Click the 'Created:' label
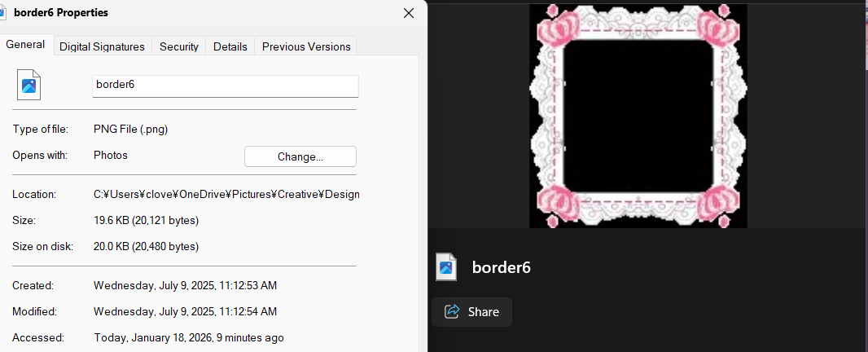 pyautogui.click(x=33, y=286)
